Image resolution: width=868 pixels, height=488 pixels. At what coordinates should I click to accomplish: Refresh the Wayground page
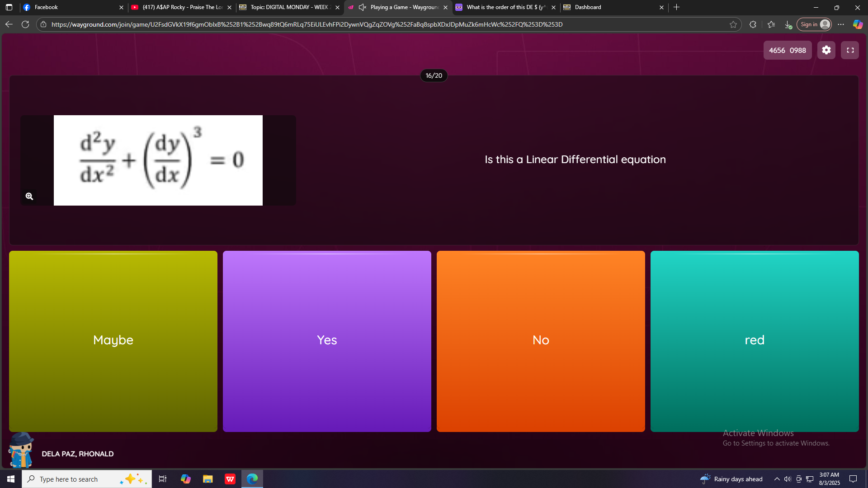tap(25, 24)
